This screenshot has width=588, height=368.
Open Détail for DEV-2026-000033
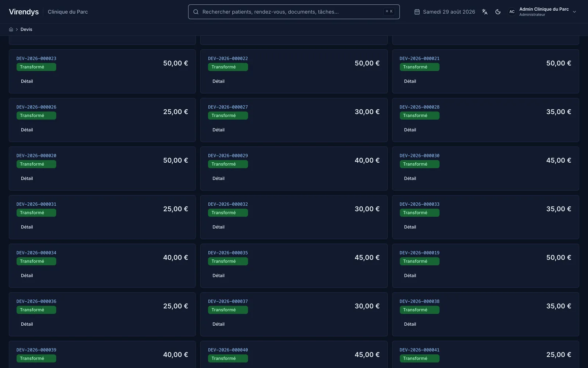[x=410, y=227]
